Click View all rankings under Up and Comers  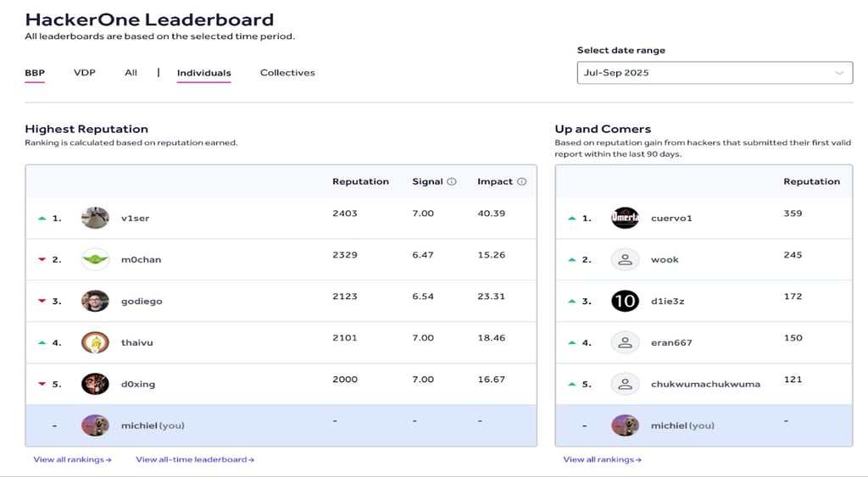[603, 459]
